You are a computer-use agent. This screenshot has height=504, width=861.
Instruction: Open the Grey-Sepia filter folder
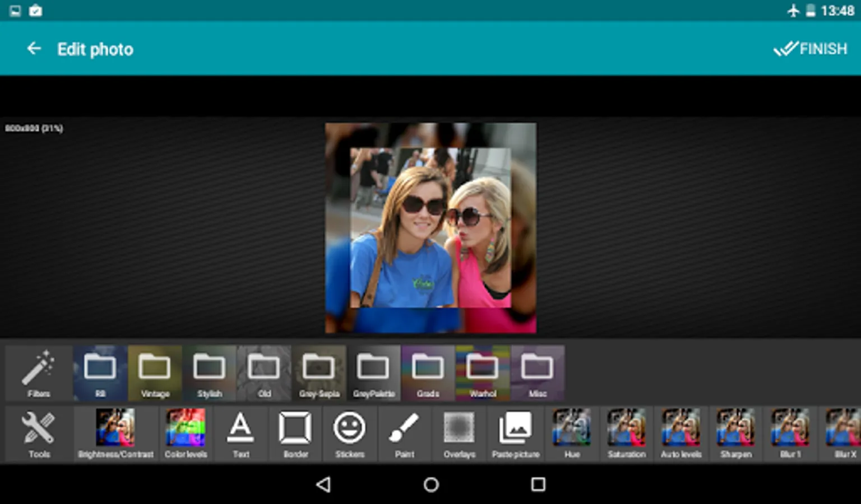(319, 373)
